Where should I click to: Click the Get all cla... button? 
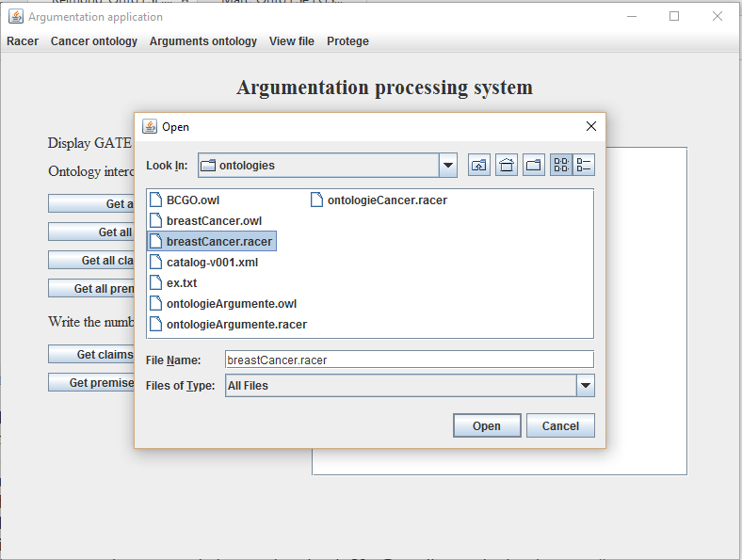[x=91, y=260]
